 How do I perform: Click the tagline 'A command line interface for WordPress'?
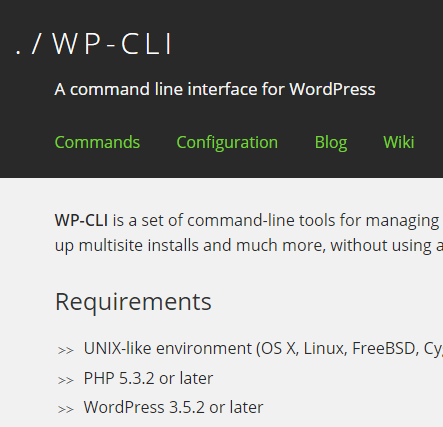pos(215,89)
